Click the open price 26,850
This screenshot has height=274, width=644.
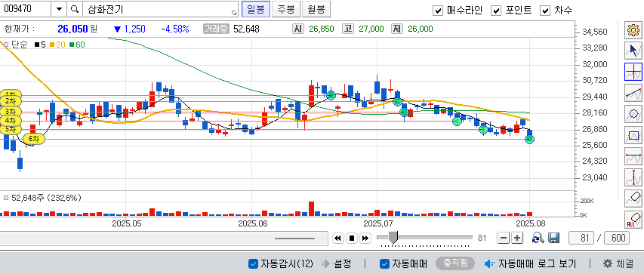[322, 29]
